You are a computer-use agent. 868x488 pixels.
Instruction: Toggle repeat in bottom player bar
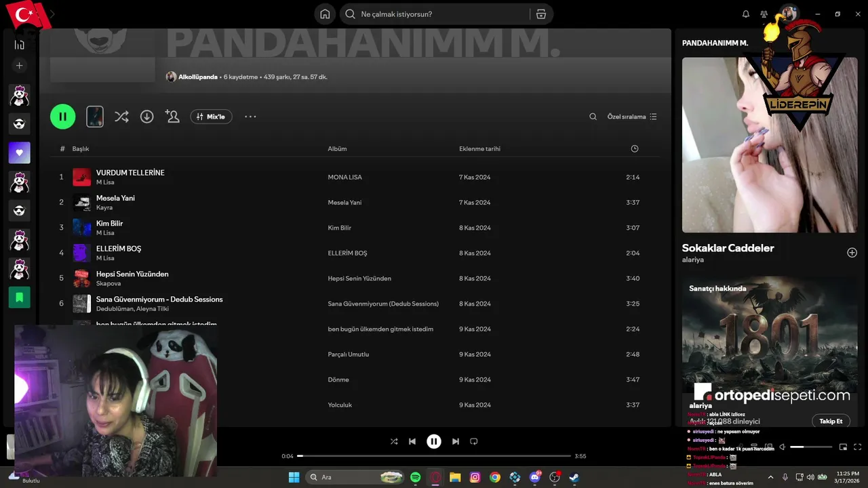point(474,441)
